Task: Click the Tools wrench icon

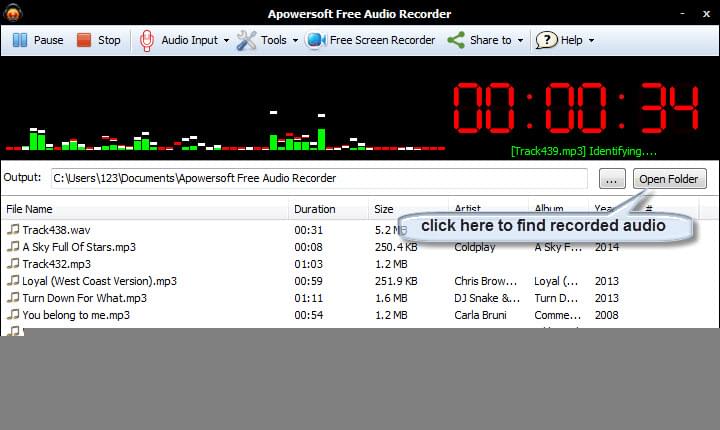Action: (246, 40)
